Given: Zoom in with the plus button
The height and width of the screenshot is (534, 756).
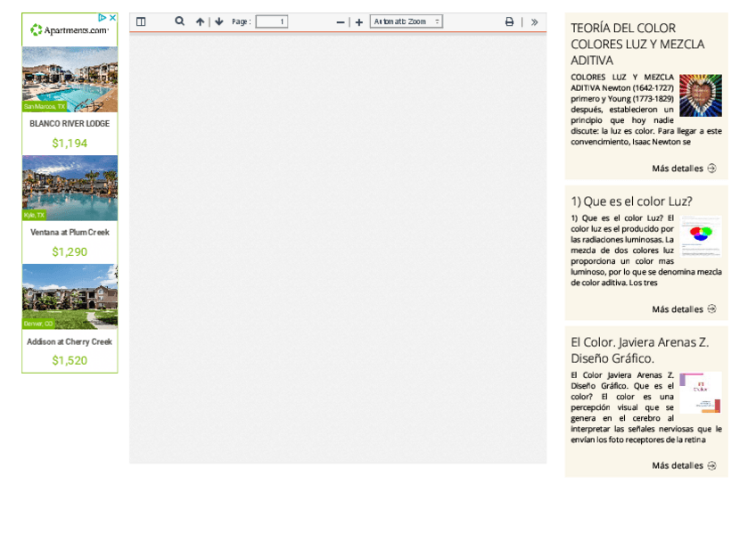Looking at the screenshot, I should tap(359, 21).
